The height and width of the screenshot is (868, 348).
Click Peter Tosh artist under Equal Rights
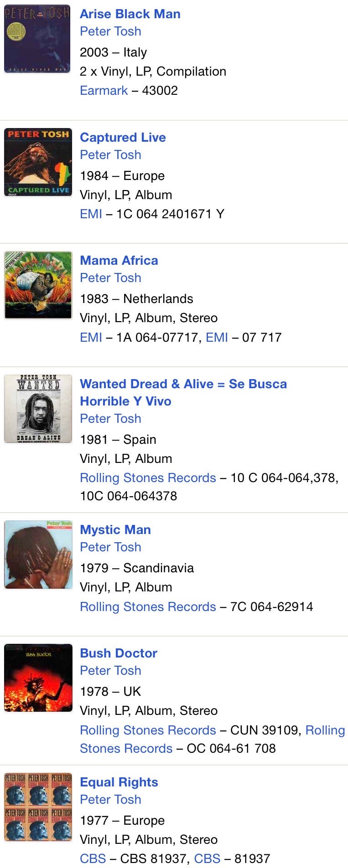point(110,800)
